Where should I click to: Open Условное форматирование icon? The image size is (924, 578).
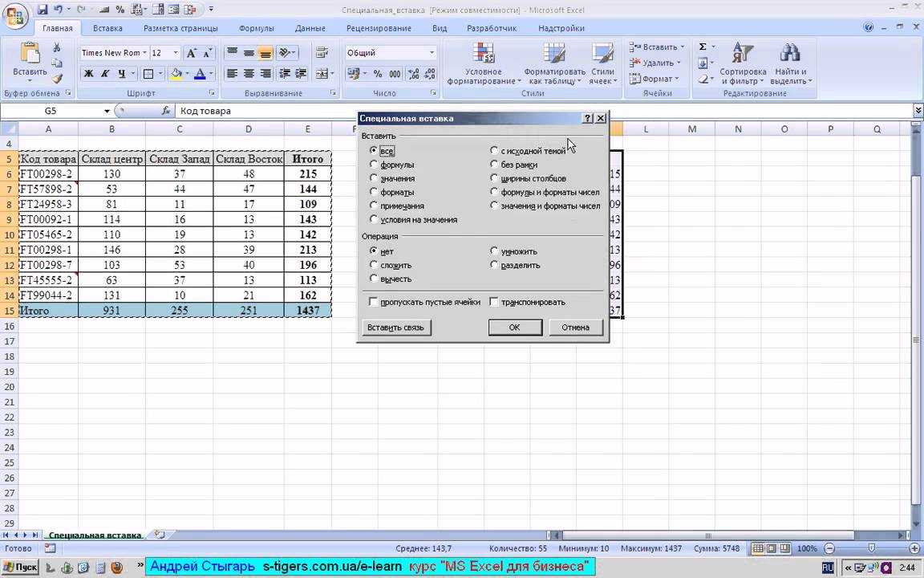(x=483, y=55)
